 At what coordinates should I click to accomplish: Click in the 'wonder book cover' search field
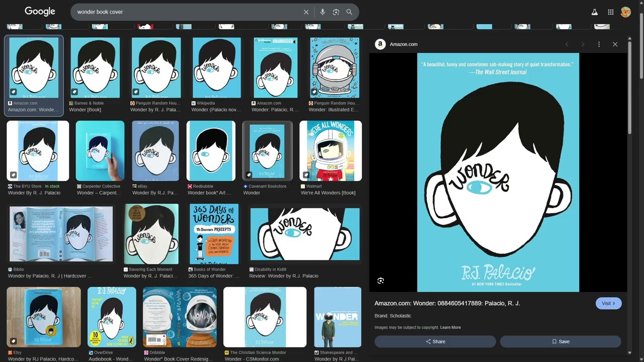point(186,12)
